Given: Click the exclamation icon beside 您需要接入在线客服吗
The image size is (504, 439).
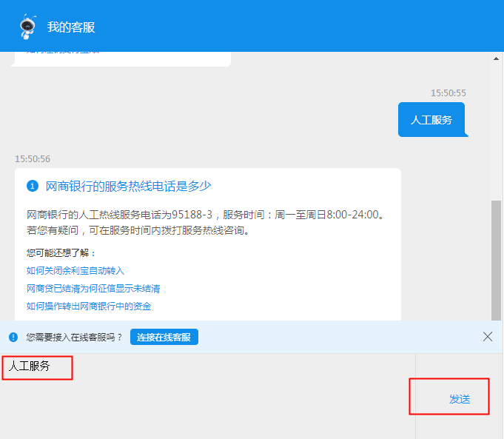Looking at the screenshot, I should [13, 337].
